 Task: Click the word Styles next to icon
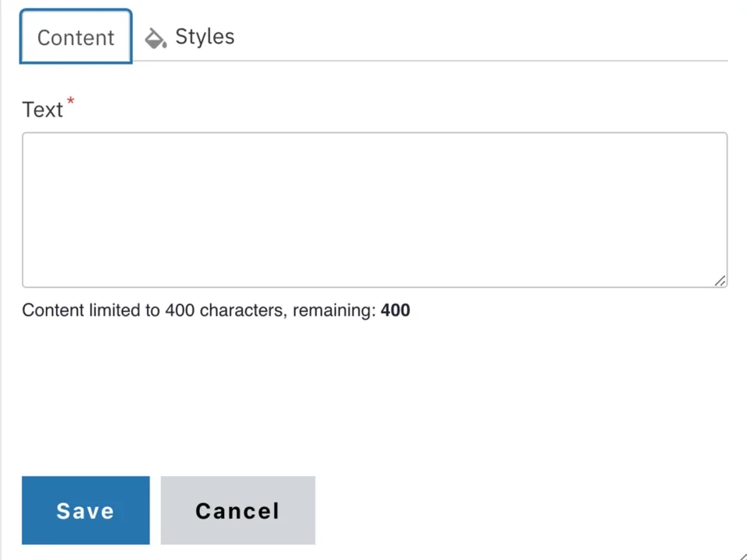tap(205, 37)
